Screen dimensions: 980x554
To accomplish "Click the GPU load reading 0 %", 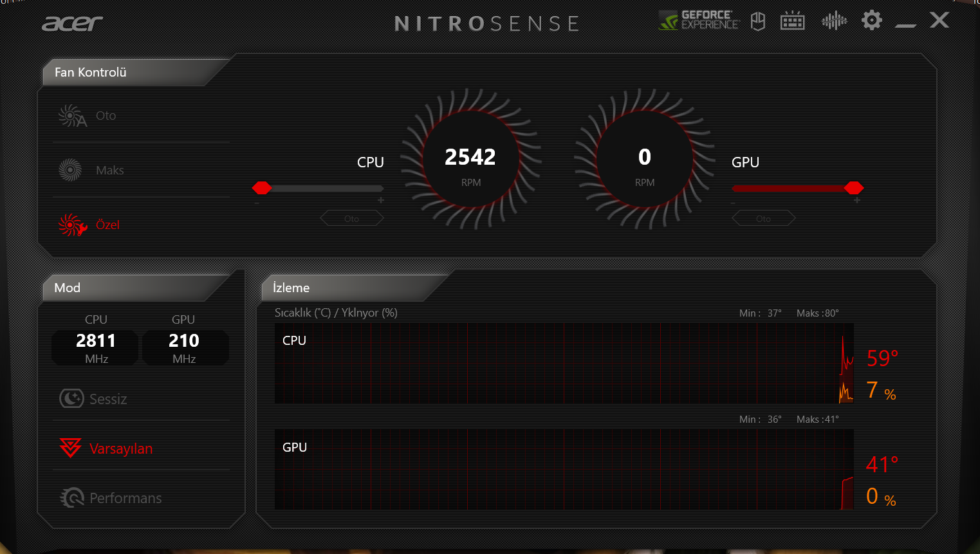I will tap(881, 497).
